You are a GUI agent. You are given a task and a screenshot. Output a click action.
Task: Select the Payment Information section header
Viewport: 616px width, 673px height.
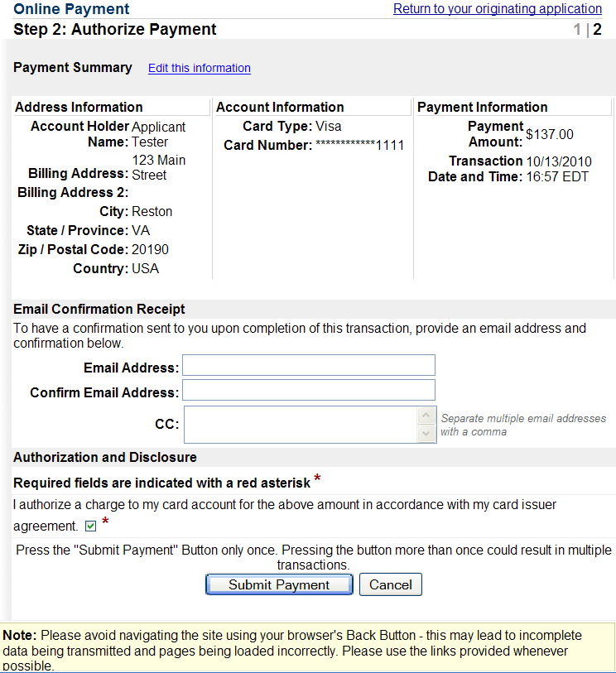[x=482, y=107]
